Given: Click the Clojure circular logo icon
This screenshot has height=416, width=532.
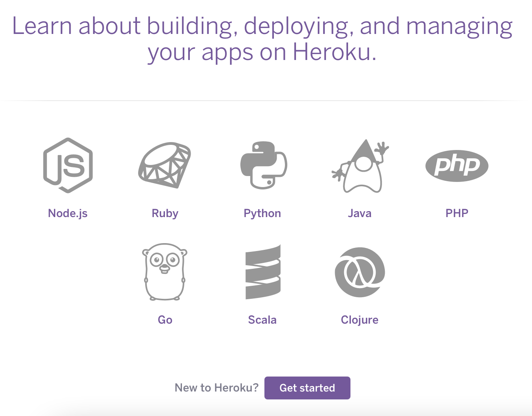Looking at the screenshot, I should coord(360,272).
